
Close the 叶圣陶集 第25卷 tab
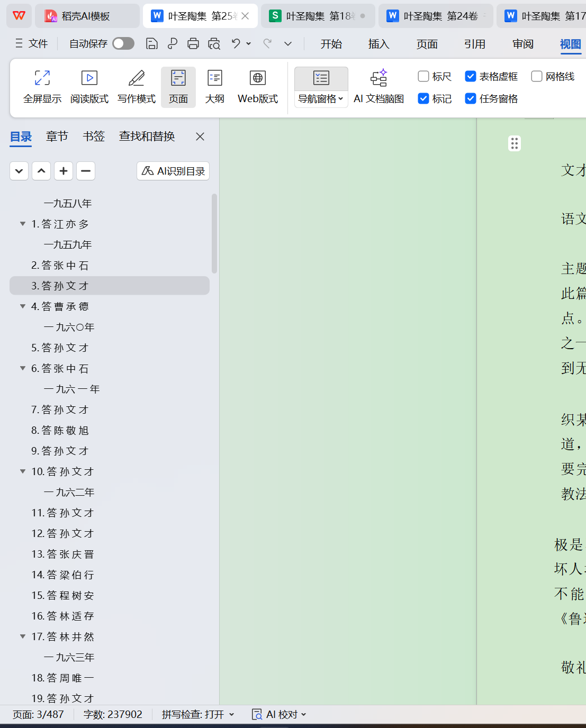pyautogui.click(x=245, y=16)
